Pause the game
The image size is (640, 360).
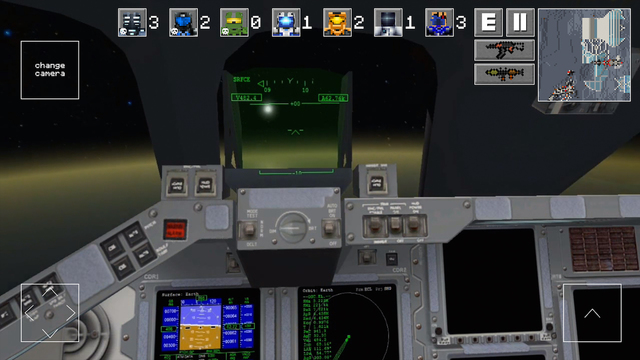click(x=520, y=22)
